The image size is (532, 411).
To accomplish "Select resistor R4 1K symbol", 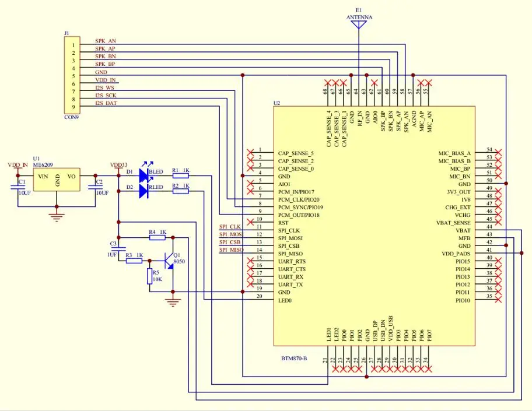I will pyautogui.click(x=157, y=237).
